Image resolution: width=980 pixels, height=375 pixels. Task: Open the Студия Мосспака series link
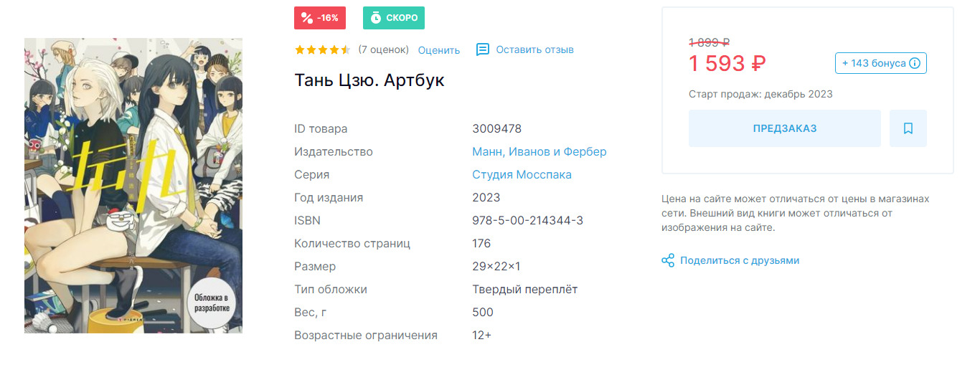pyautogui.click(x=522, y=174)
